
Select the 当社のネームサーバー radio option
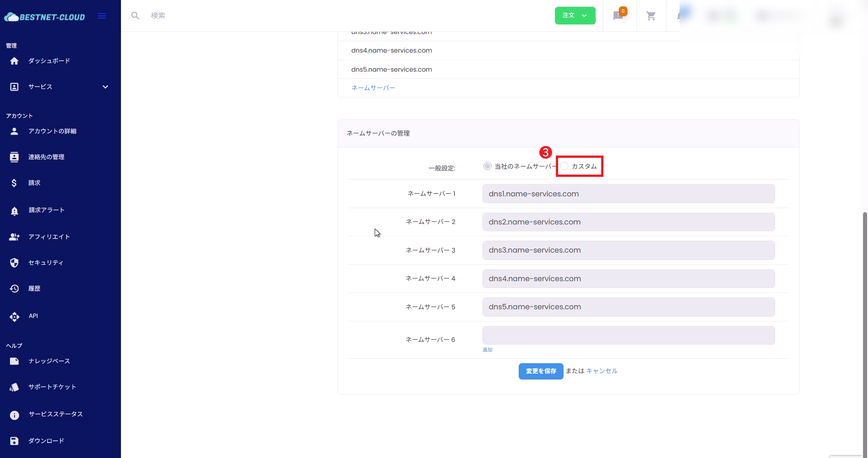pos(487,166)
